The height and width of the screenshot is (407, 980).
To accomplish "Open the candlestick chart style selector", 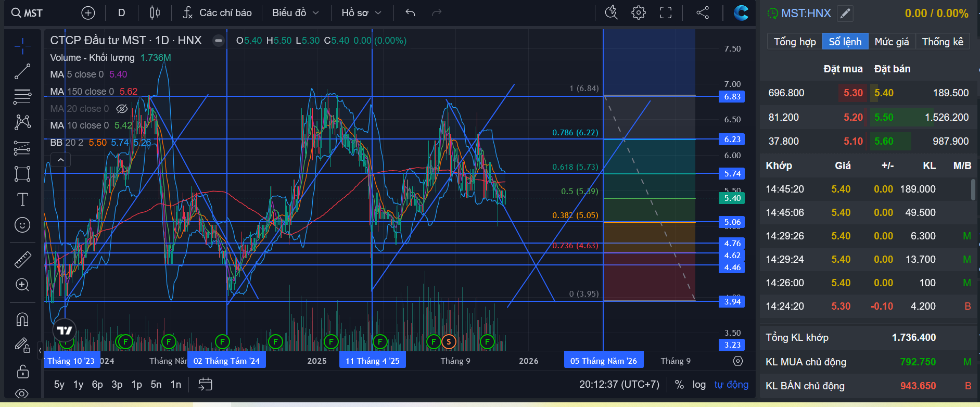I will [x=155, y=13].
